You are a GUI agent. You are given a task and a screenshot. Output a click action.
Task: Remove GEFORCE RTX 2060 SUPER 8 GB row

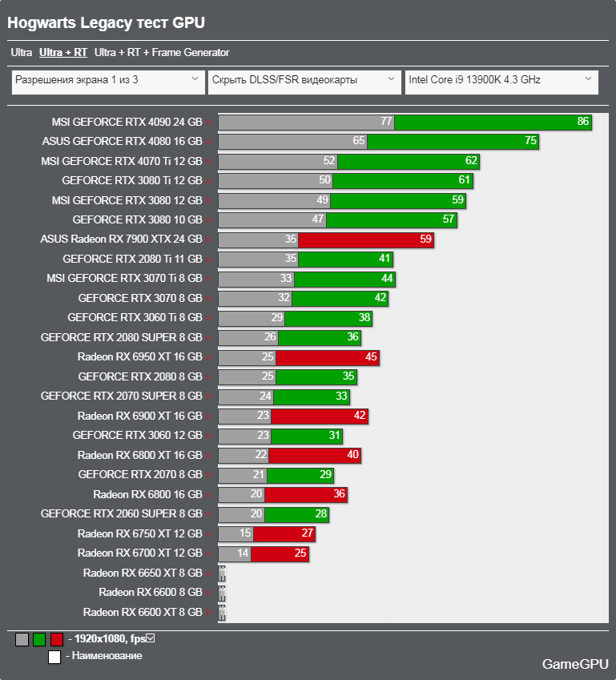(208, 515)
